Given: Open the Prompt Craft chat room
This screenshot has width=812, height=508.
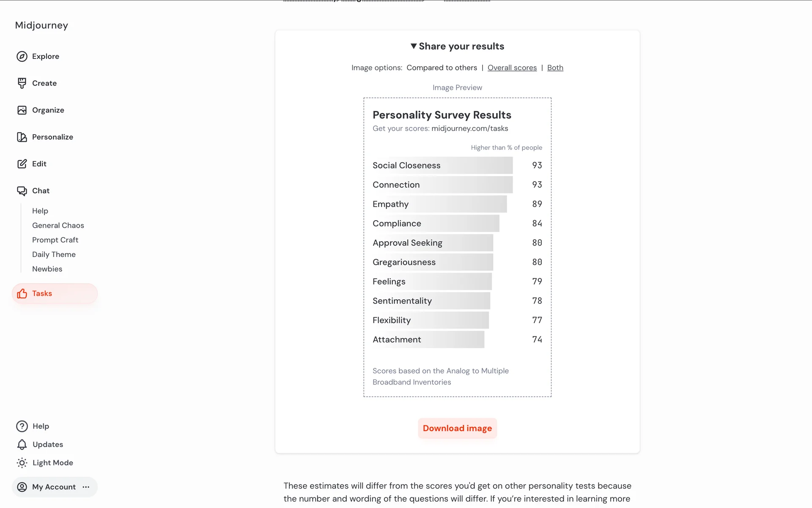Looking at the screenshot, I should click(55, 240).
